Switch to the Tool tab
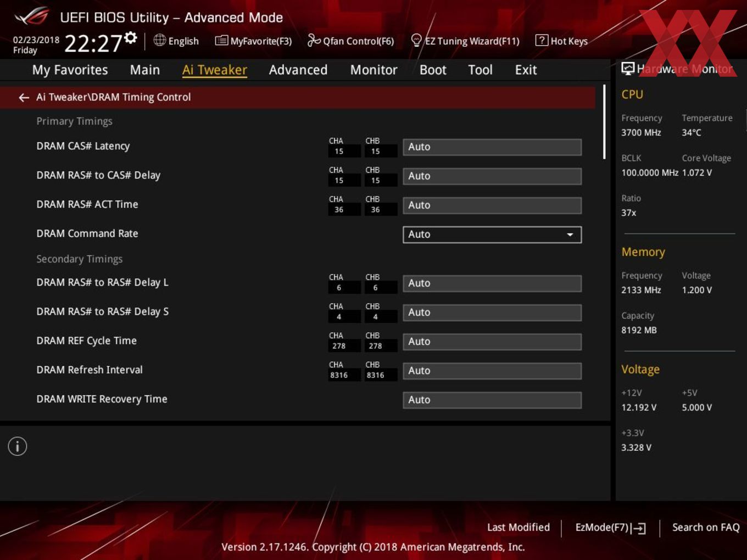This screenshot has height=560, width=747. pyautogui.click(x=481, y=70)
